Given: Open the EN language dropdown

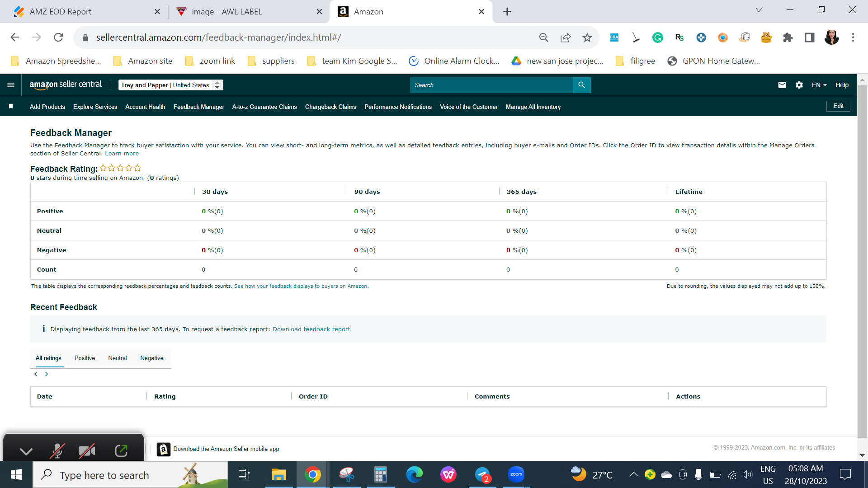Looking at the screenshot, I should [819, 85].
